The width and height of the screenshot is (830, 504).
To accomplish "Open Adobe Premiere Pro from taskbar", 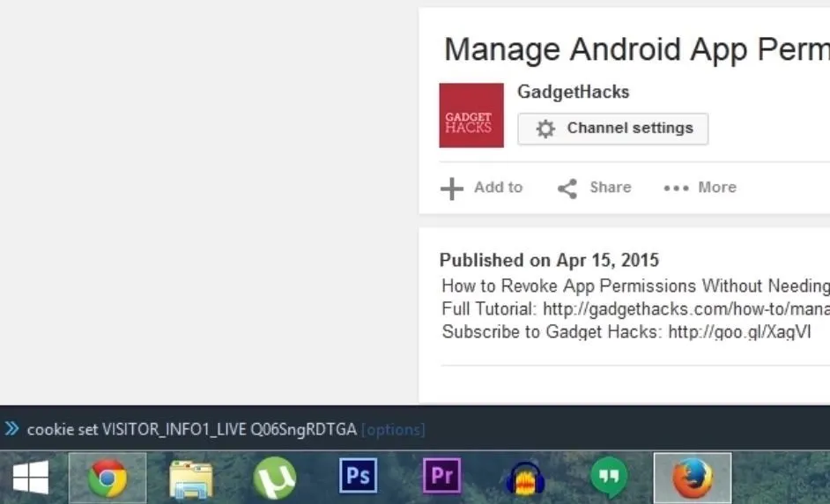I will point(442,476).
